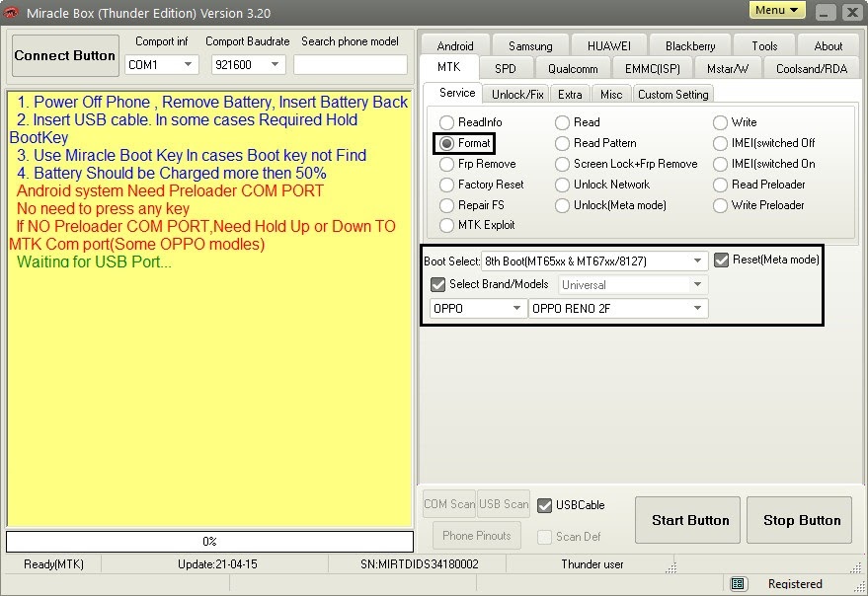868x596 pixels.
Task: Click the Phone Pinouts button
Action: pyautogui.click(x=477, y=535)
